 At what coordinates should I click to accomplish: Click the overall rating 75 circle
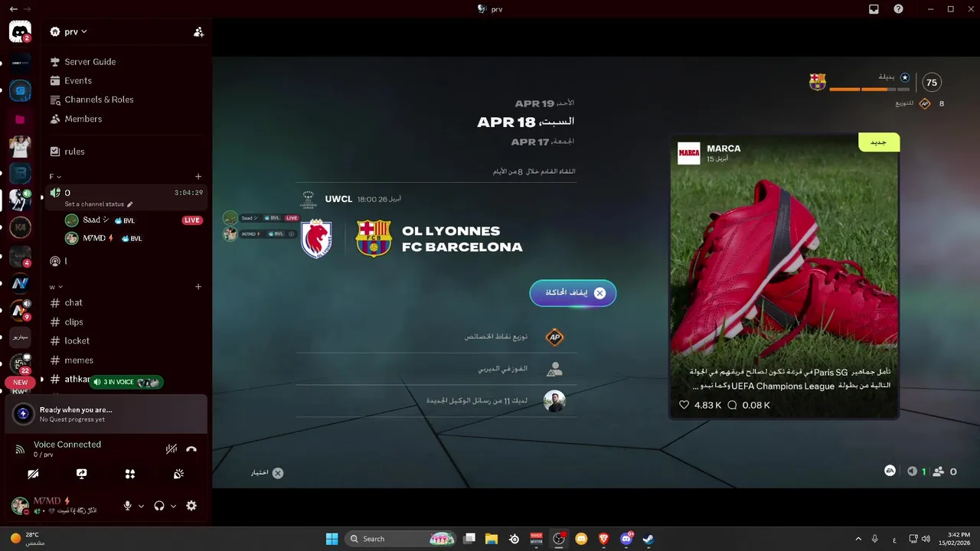(932, 83)
